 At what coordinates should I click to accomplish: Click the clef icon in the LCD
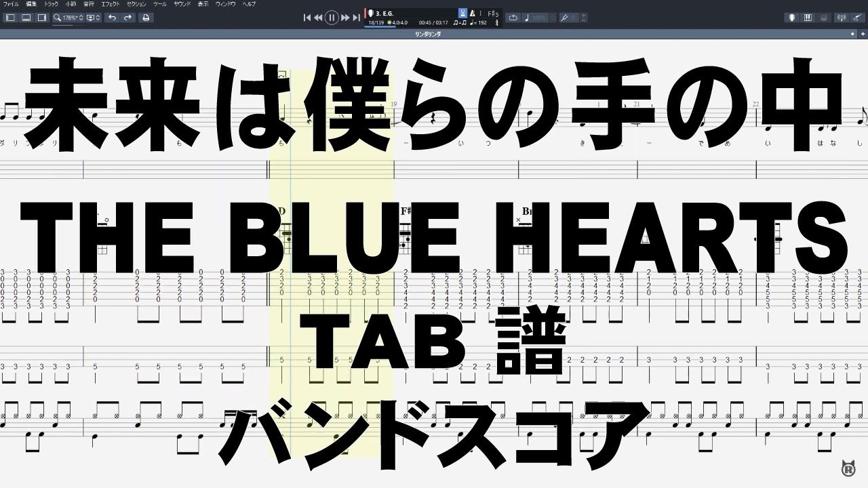tap(496, 23)
